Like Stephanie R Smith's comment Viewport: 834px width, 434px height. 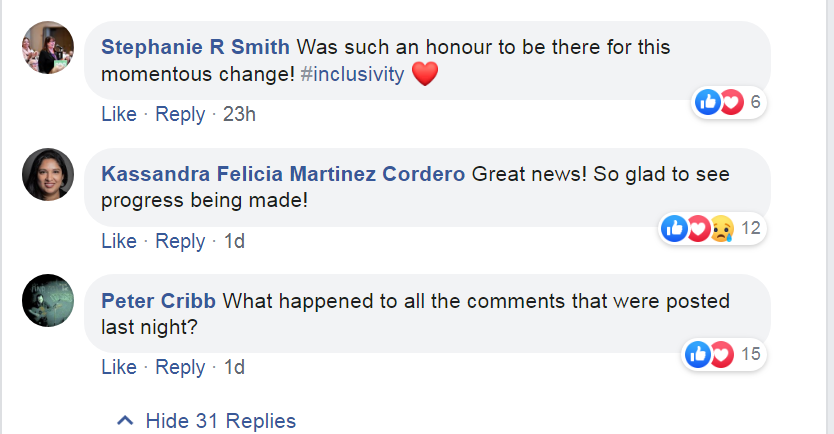(x=118, y=114)
